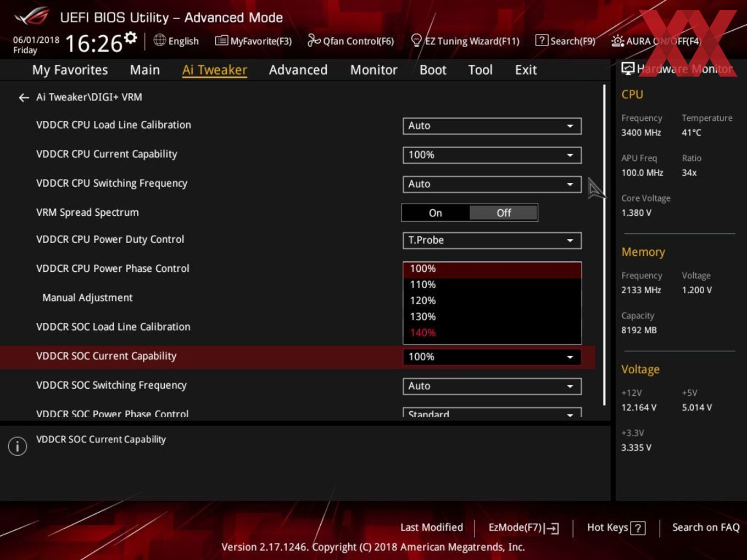747x560 pixels.
Task: Click the back arrow to Ai Tweaker
Action: [24, 98]
